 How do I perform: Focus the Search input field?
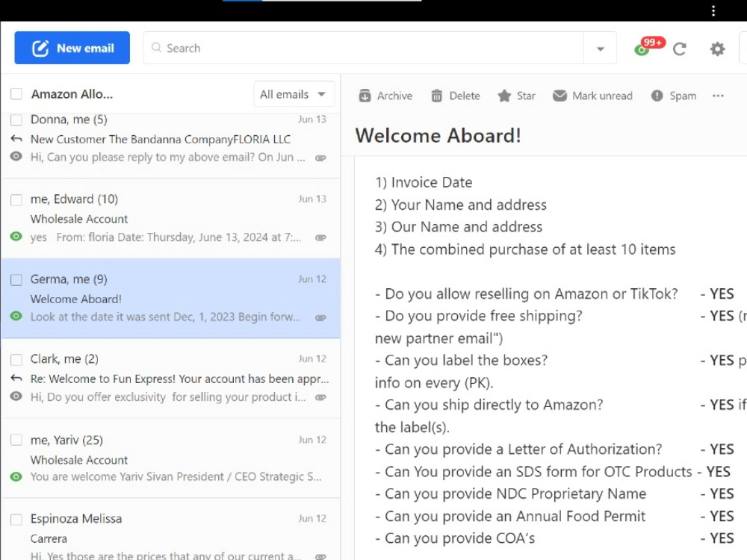[363, 48]
